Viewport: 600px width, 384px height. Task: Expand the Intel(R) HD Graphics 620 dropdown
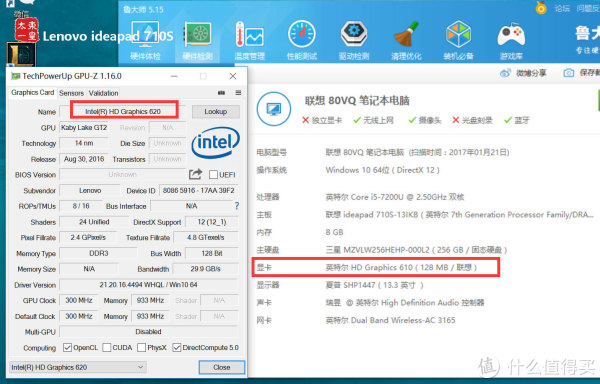tap(78, 367)
